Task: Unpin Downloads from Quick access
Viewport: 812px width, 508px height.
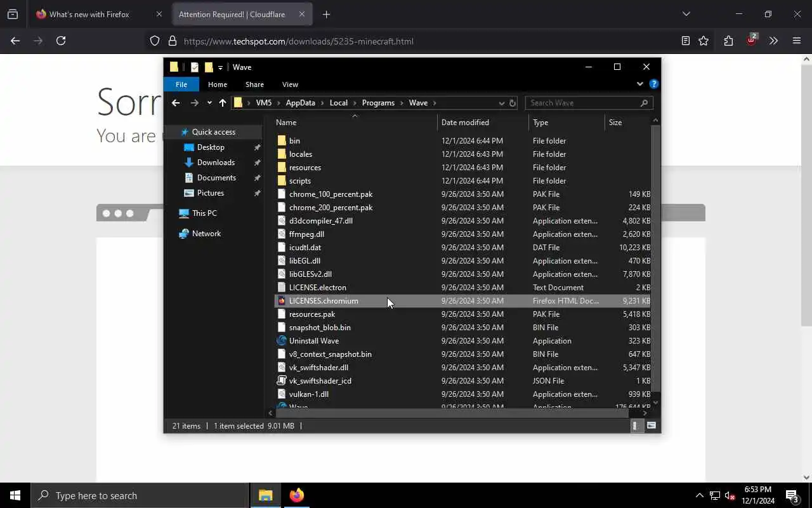Action: click(x=257, y=163)
